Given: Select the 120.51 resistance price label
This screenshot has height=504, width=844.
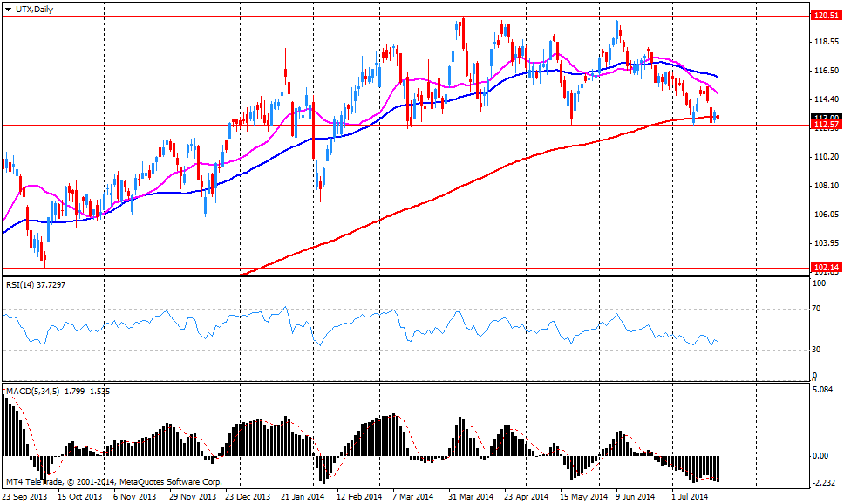Looking at the screenshot, I should click(827, 17).
